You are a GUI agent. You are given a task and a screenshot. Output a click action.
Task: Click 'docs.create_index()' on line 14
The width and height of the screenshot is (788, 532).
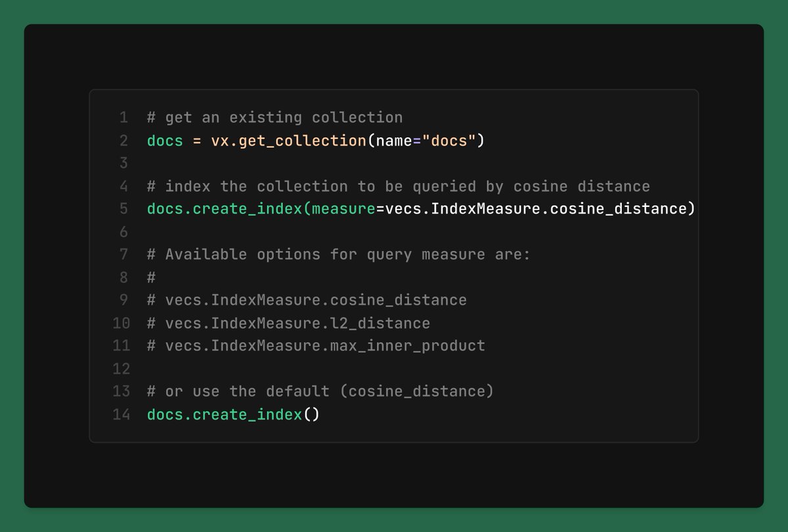pyautogui.click(x=233, y=414)
